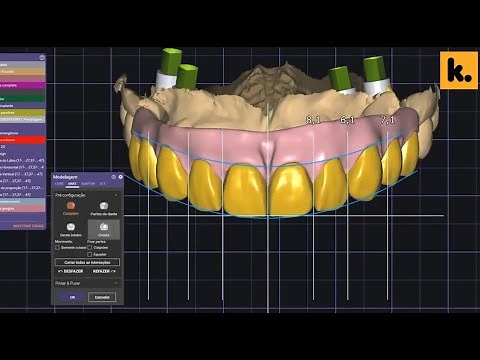The height and width of the screenshot is (360, 480).
Task: Select the Dente inteiro preset
Action: point(70,230)
